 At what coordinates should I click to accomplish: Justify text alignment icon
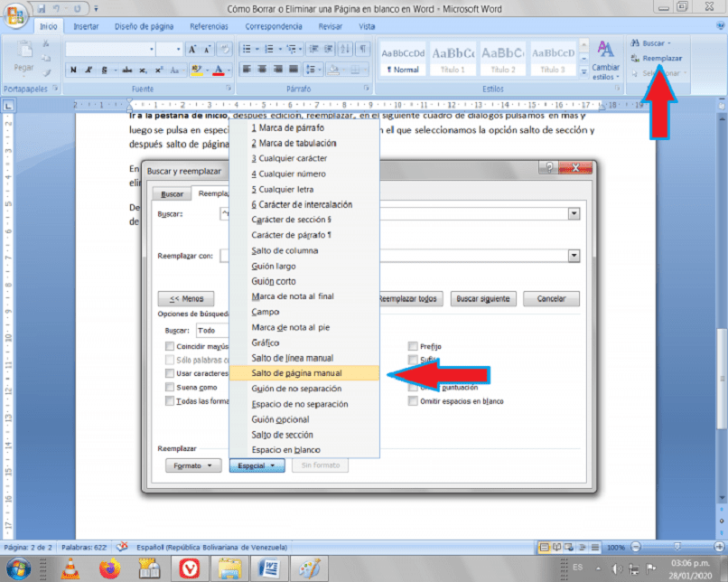(x=294, y=70)
